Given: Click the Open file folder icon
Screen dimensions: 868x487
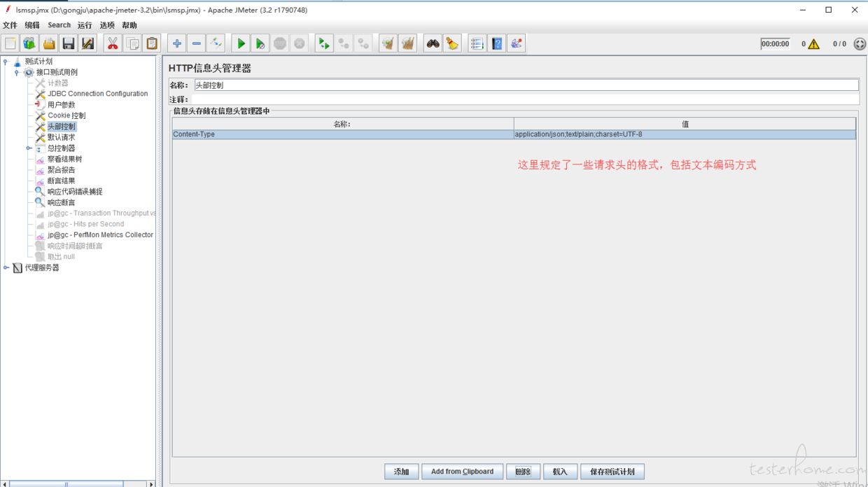Looking at the screenshot, I should click(49, 43).
